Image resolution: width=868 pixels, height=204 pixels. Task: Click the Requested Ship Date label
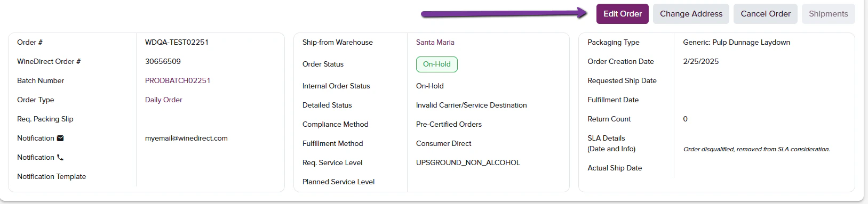(622, 80)
